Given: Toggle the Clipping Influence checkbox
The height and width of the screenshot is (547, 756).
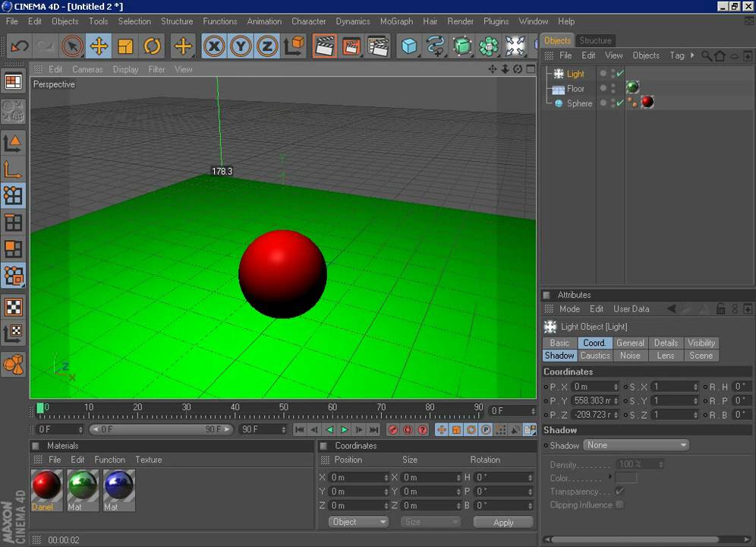Looking at the screenshot, I should [x=620, y=504].
